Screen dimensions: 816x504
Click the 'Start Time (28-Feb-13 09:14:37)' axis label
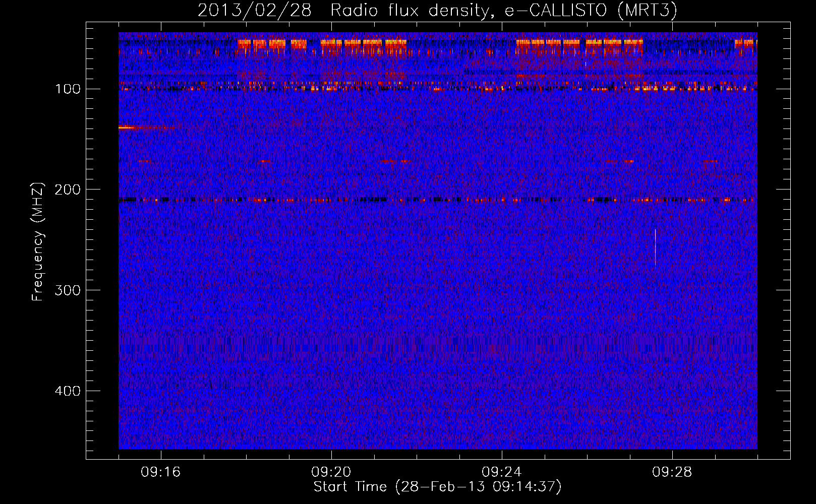pyautogui.click(x=437, y=487)
